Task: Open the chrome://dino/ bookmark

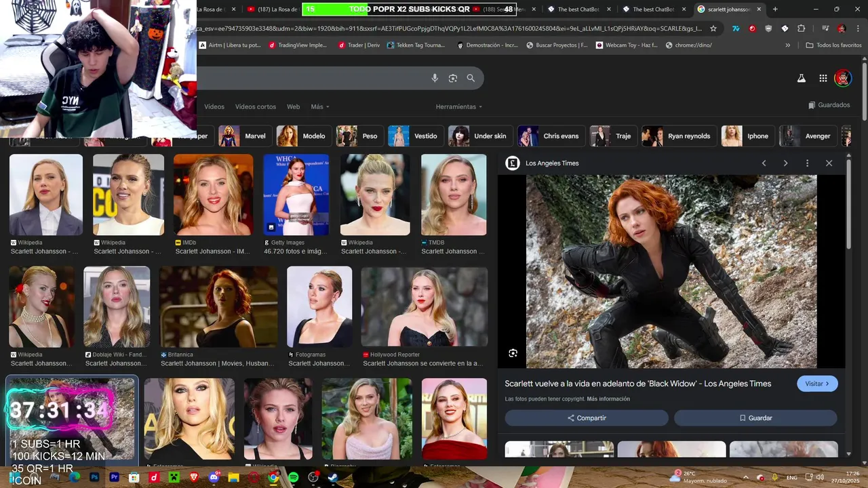Action: [689, 45]
